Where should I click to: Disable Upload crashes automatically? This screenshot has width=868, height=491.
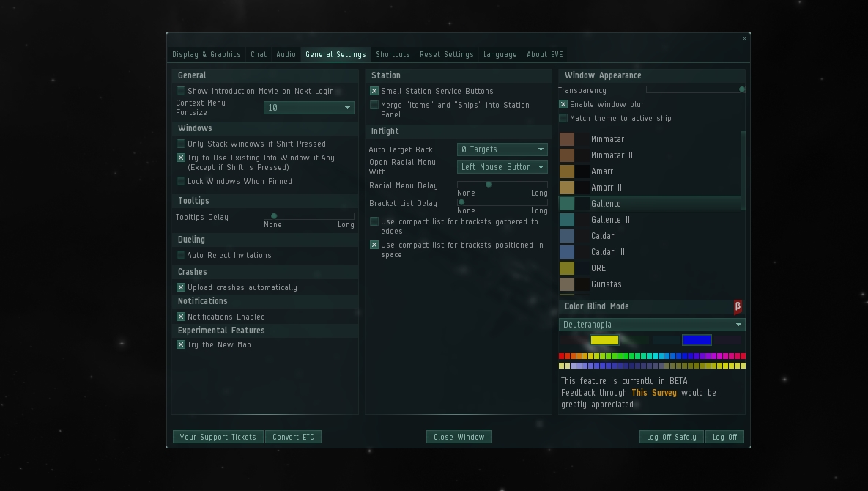(x=181, y=287)
